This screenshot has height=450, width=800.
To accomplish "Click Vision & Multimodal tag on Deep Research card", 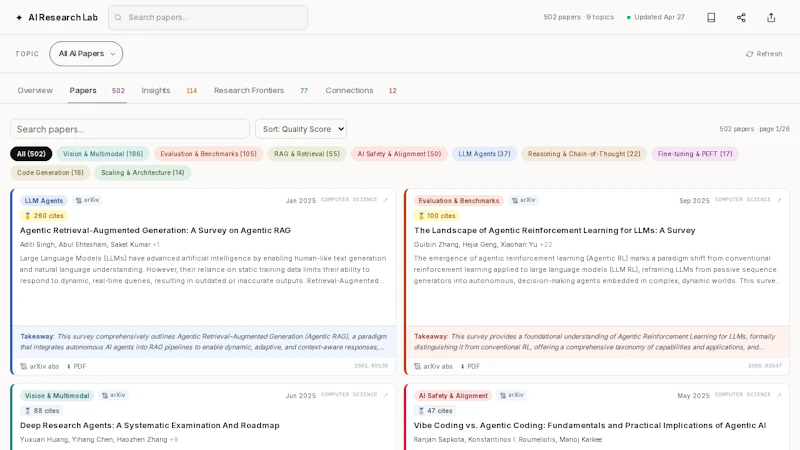I will coord(57,395).
